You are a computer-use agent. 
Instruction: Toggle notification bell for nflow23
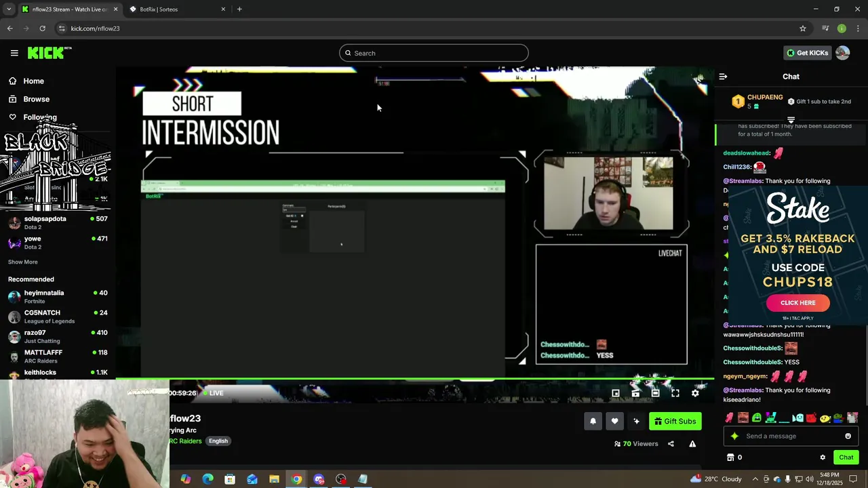[593, 421]
